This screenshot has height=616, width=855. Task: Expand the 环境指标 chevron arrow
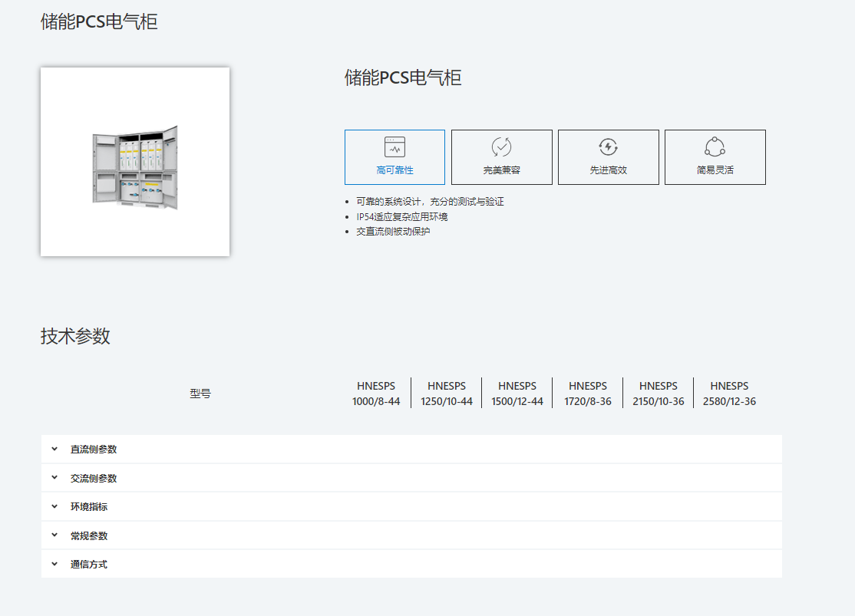tap(54, 506)
